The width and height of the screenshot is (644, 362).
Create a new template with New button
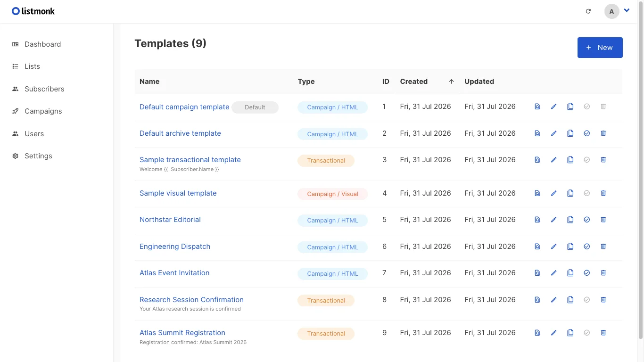click(600, 48)
